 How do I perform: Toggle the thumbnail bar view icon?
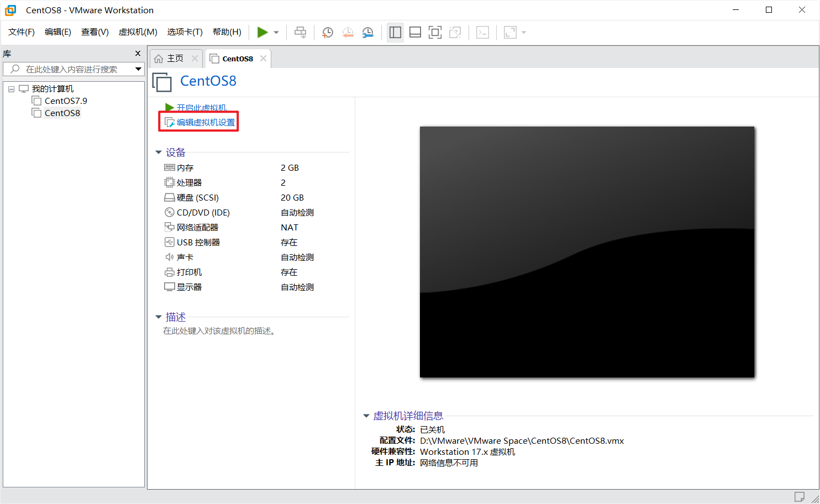(415, 33)
